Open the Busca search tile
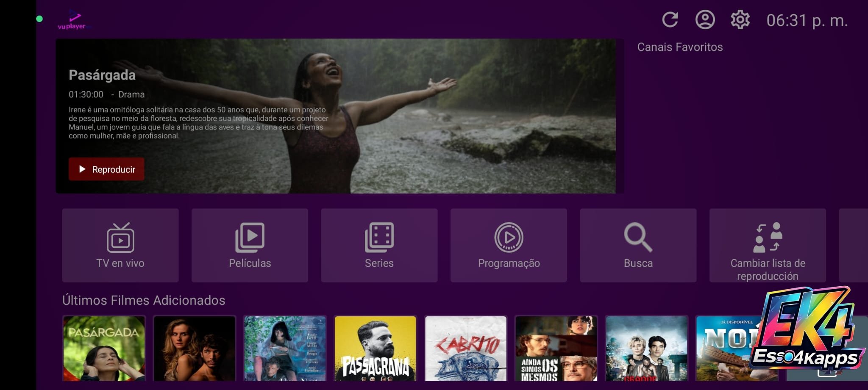The height and width of the screenshot is (390, 868). [638, 245]
